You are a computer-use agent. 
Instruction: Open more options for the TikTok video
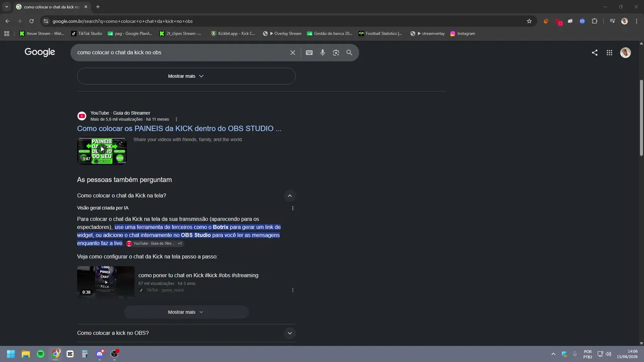pos(293,290)
